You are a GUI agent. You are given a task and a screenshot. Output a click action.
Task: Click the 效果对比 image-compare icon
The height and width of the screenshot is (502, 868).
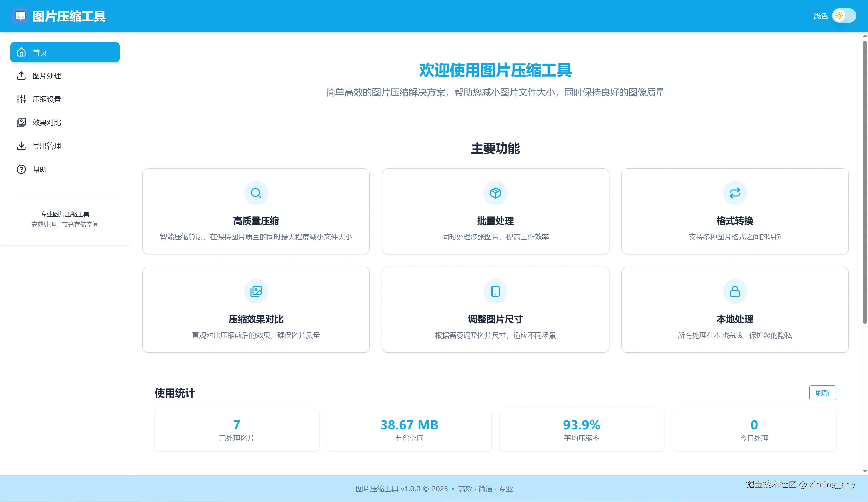pos(21,122)
